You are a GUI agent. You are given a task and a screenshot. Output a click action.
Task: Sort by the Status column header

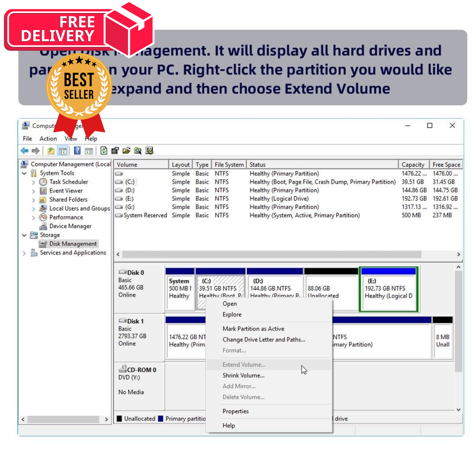[x=322, y=164]
